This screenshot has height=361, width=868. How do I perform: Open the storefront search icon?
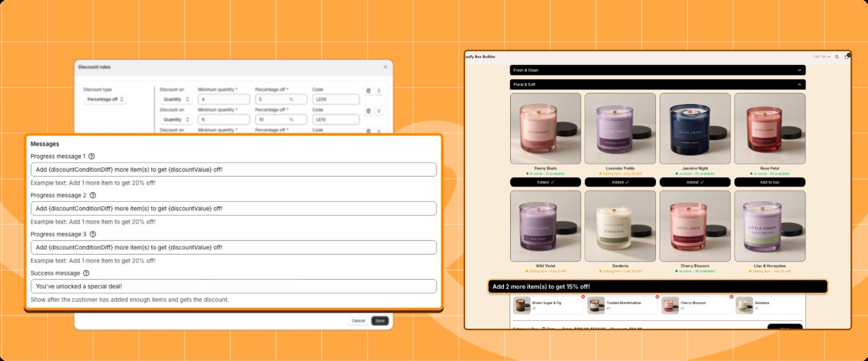[836, 57]
